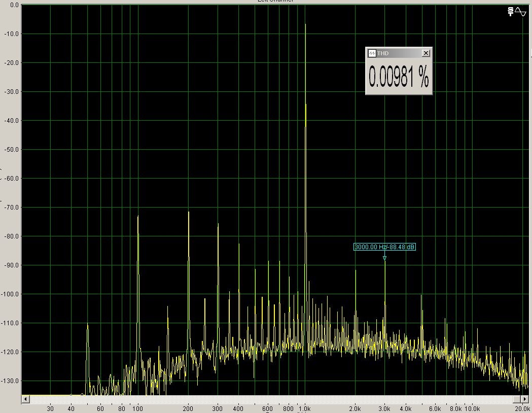Click the 10.0k frequency axis label
The image size is (532, 413).
click(x=472, y=409)
